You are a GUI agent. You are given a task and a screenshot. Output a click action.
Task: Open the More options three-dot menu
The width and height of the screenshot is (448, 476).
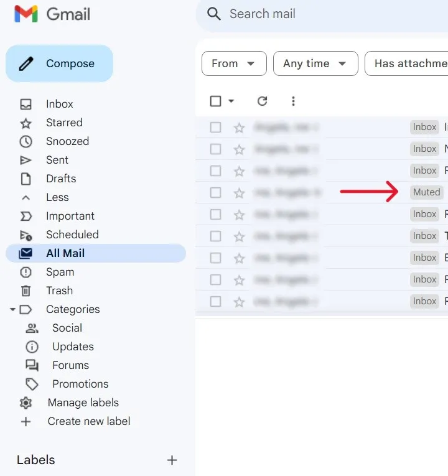tap(293, 101)
